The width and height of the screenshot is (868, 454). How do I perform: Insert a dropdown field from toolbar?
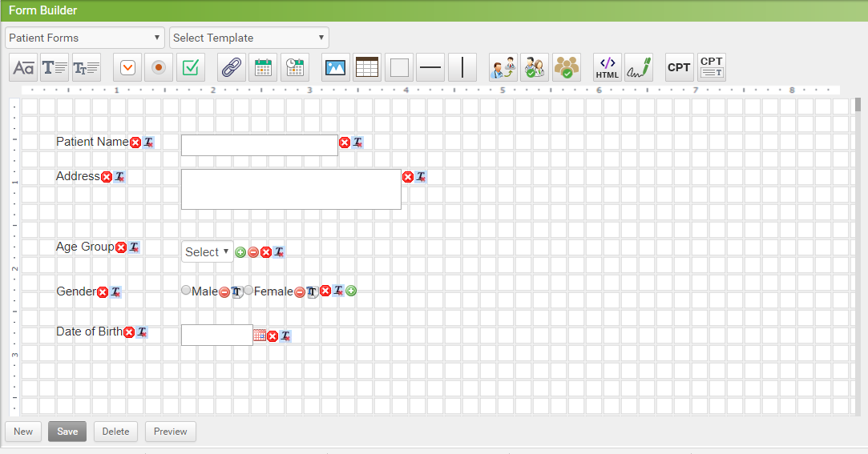pyautogui.click(x=127, y=67)
